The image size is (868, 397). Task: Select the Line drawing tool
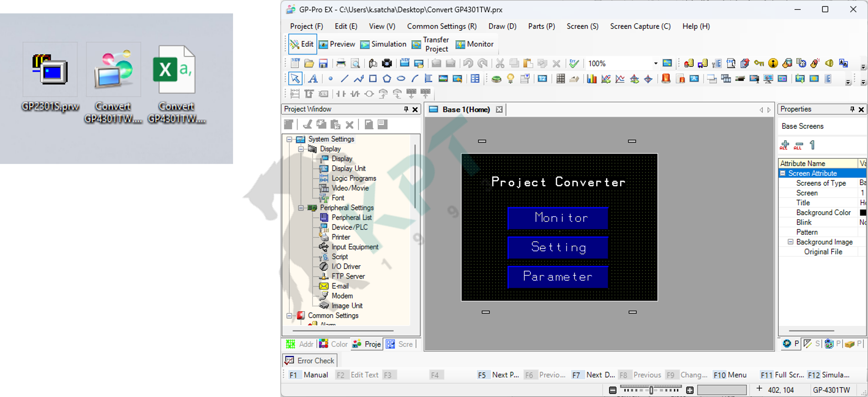[x=344, y=79]
